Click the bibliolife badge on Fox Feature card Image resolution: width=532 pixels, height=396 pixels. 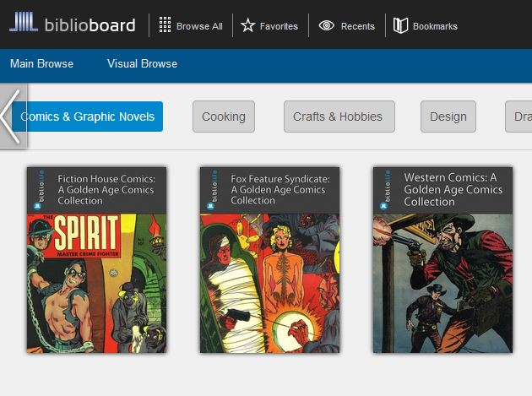click(x=213, y=189)
